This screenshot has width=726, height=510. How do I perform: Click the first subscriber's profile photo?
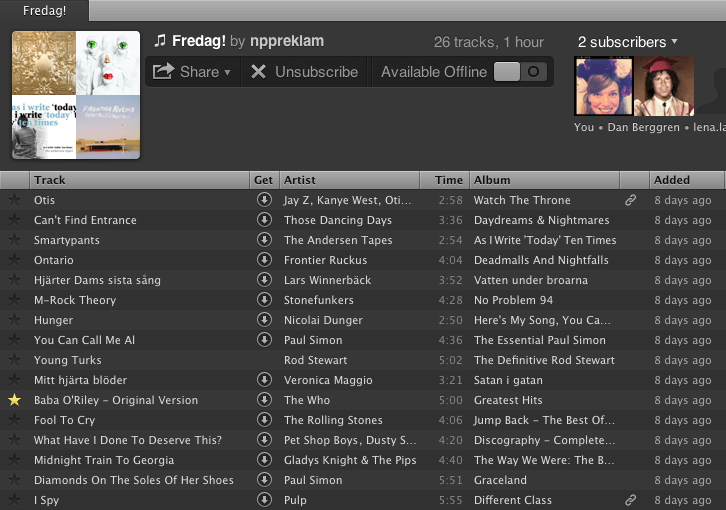tap(604, 86)
